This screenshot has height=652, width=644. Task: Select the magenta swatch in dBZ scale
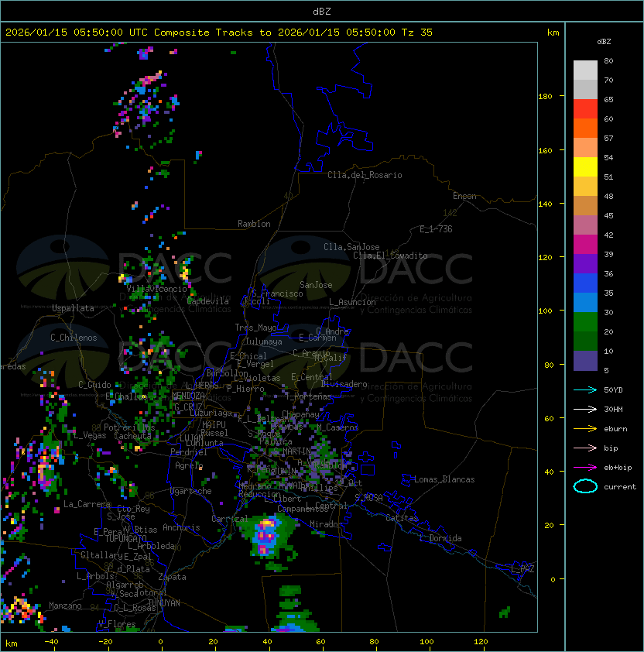[585, 245]
